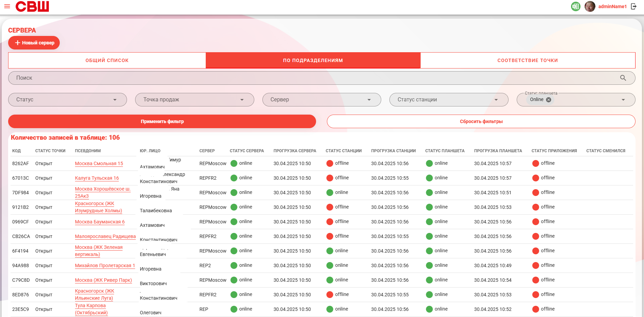Select the По подразделениям tab

point(313,60)
